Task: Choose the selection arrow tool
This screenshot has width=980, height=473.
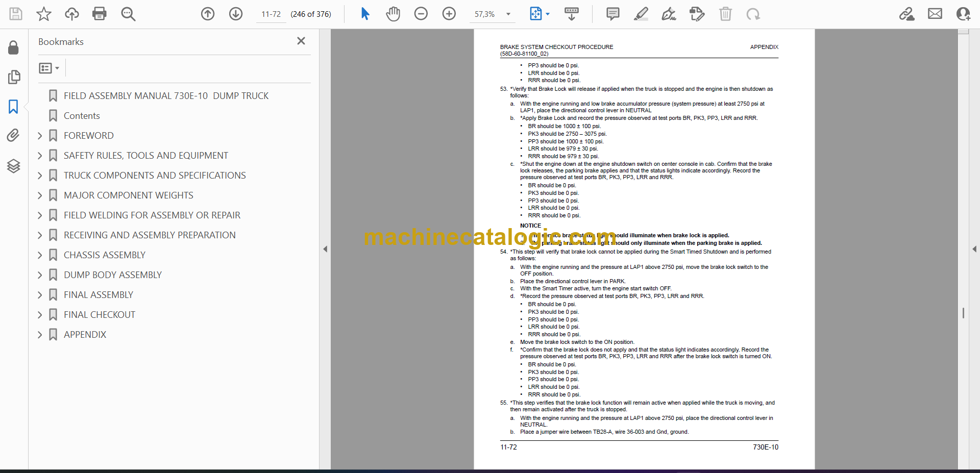Action: point(365,14)
